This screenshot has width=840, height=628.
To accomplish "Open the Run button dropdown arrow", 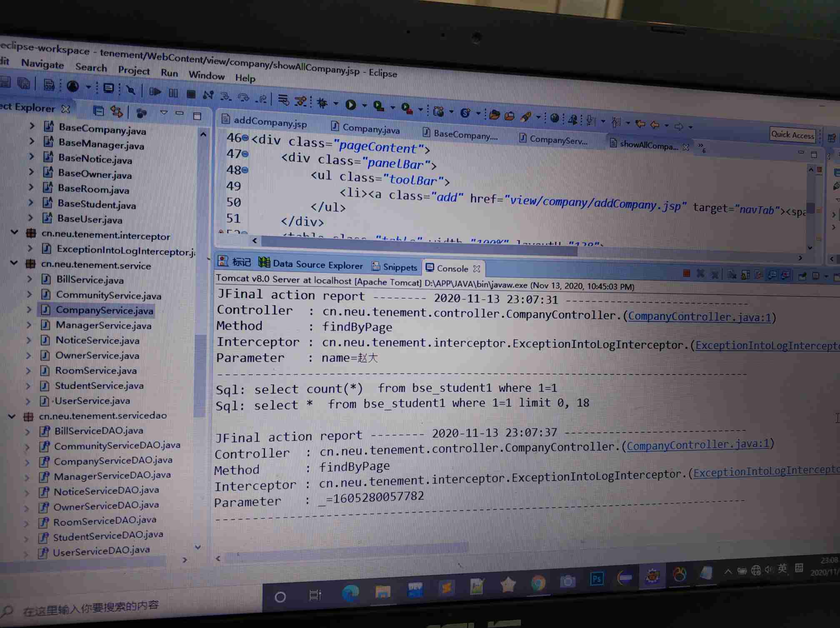I will click(x=364, y=106).
